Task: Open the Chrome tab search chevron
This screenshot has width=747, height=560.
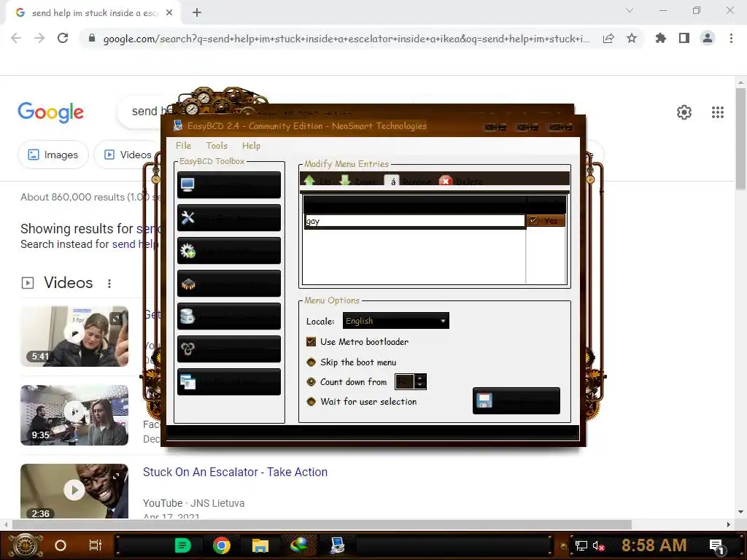Action: (x=630, y=10)
